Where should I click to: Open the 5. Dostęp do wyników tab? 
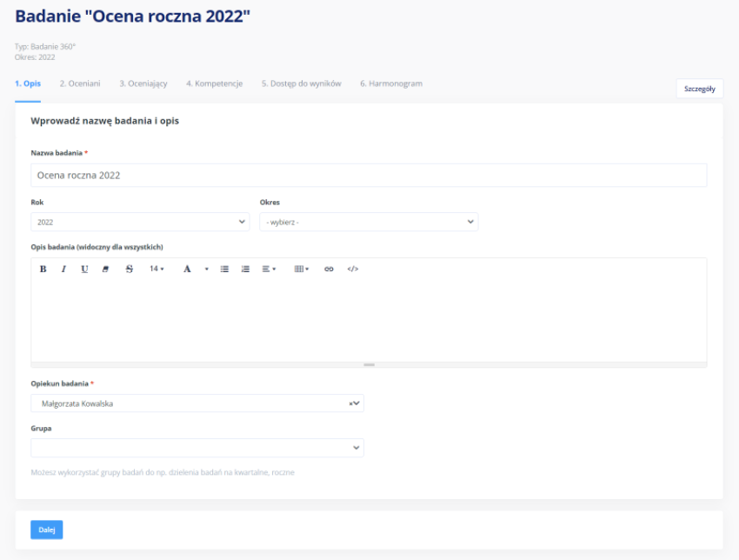click(302, 83)
